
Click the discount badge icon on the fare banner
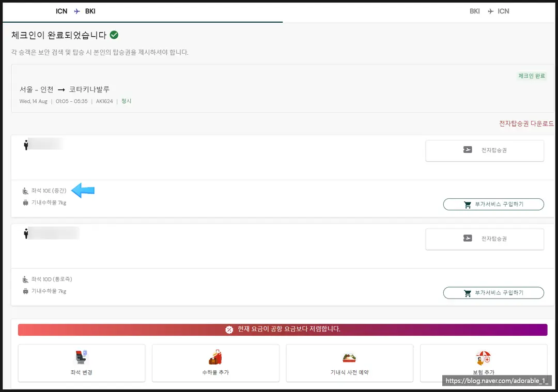(229, 330)
